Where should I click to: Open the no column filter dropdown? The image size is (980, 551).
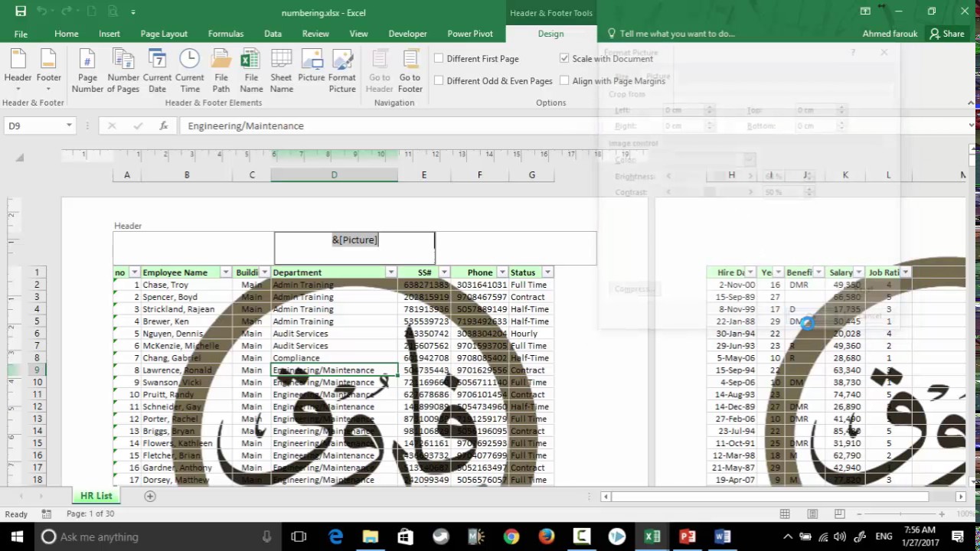tap(134, 272)
